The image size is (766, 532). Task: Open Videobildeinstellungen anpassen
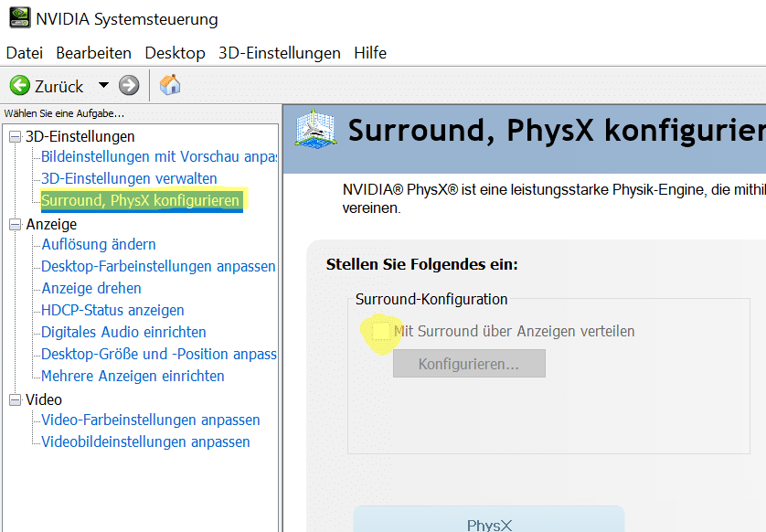coord(145,442)
